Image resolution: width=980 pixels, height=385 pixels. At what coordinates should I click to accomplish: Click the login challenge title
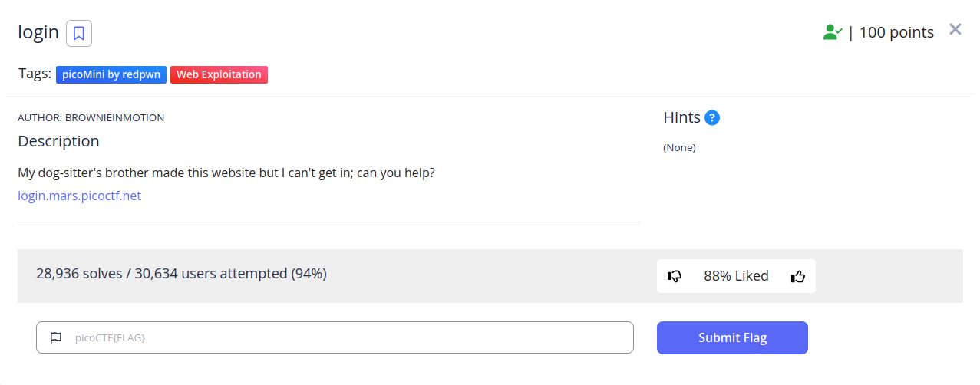[38, 32]
